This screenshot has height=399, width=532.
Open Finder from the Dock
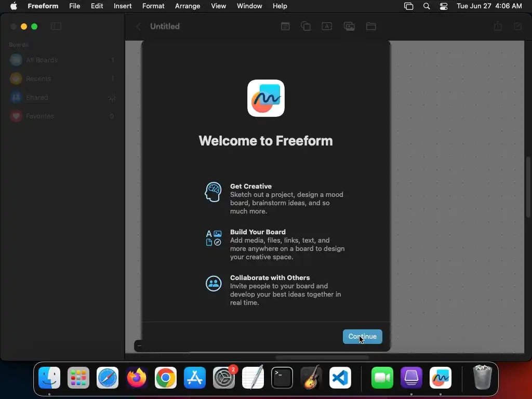49,378
